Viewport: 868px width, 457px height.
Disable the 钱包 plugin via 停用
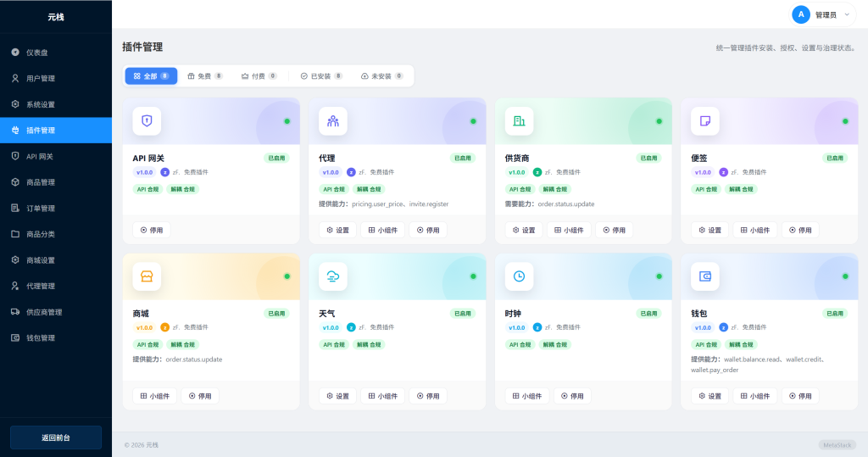coord(800,396)
